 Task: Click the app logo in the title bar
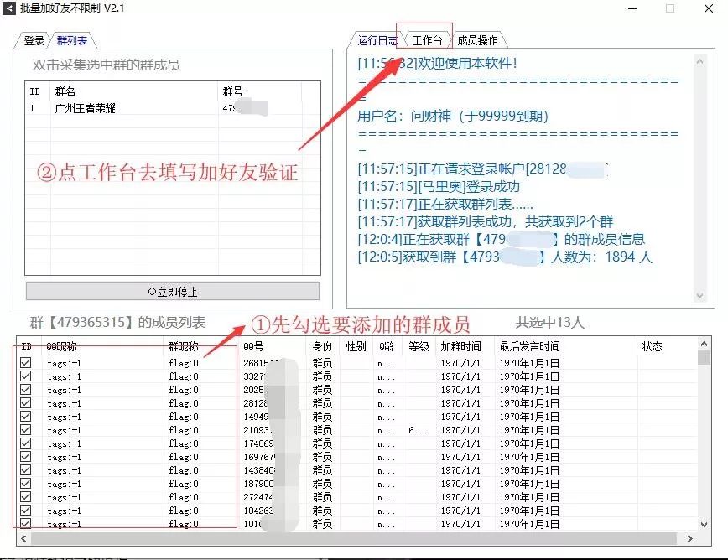10,8
